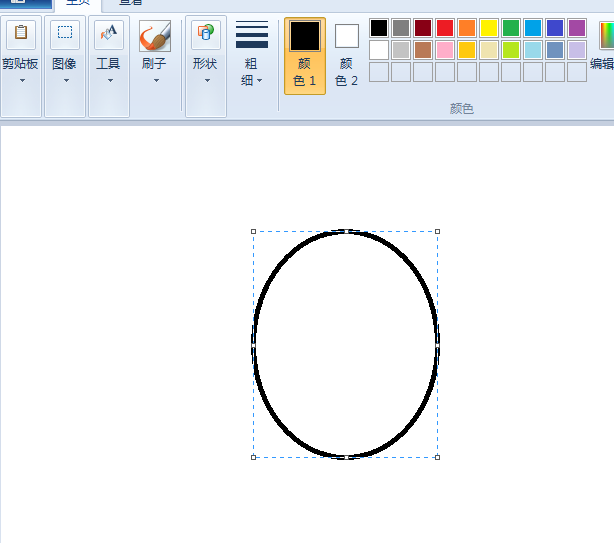Viewport: 614px width, 543px height.
Task: Pick the light yellow cream swatch
Action: [489, 50]
